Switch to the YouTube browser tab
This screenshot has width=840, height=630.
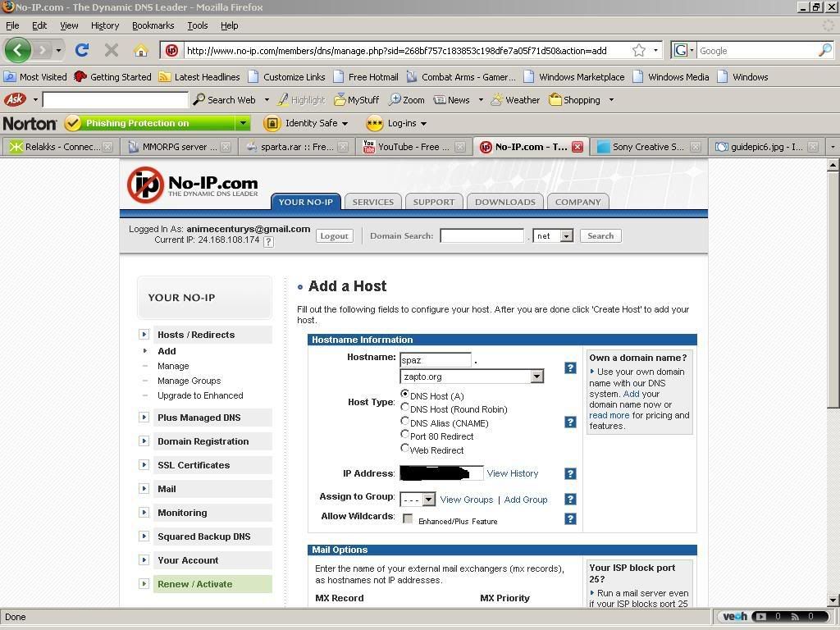click(414, 147)
